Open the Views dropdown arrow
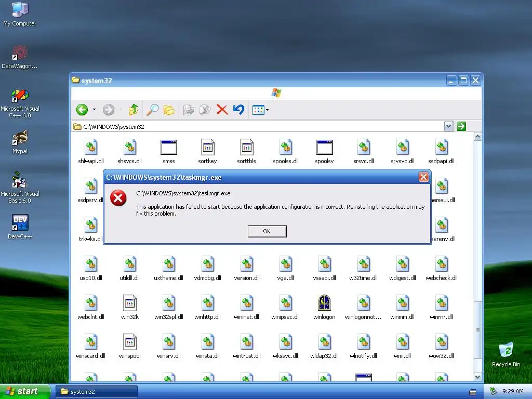This screenshot has height=399, width=532. 268,110
